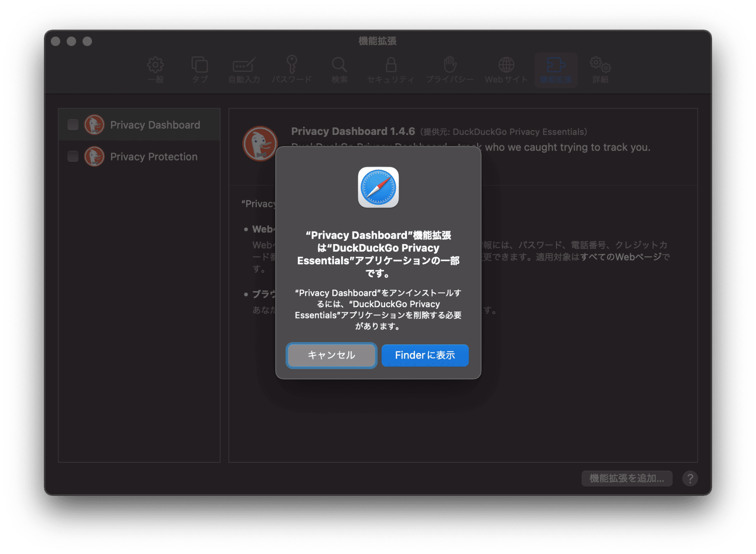Viewport: 756px width, 554px height.
Task: Open the パスワード (Passwords) preferences tab
Action: (x=291, y=70)
